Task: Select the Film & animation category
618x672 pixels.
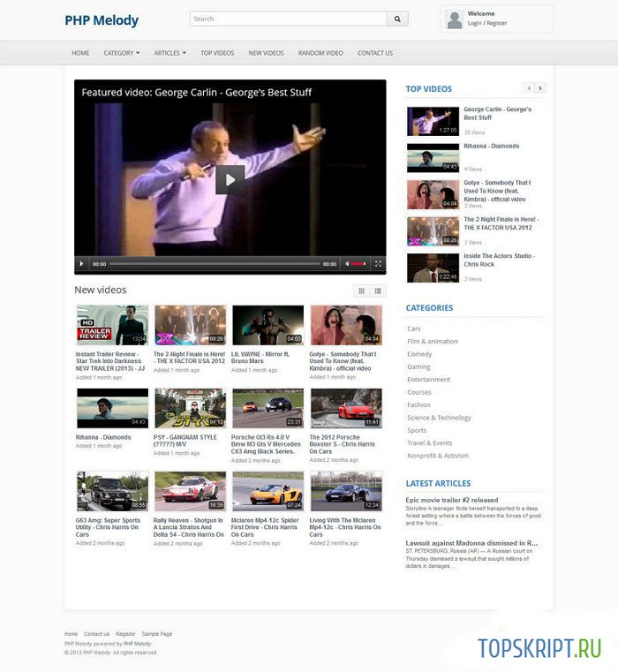Action: pyautogui.click(x=433, y=341)
